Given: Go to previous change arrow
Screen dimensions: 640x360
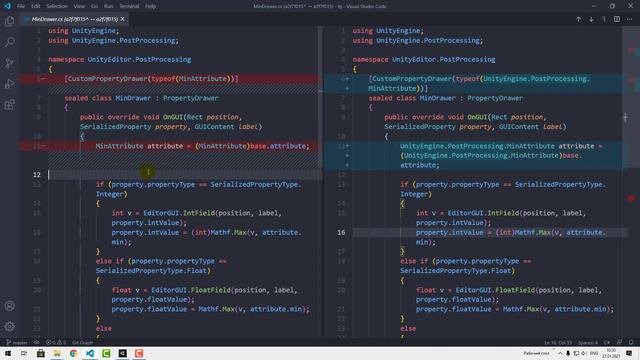Looking at the screenshot, I should [578, 19].
